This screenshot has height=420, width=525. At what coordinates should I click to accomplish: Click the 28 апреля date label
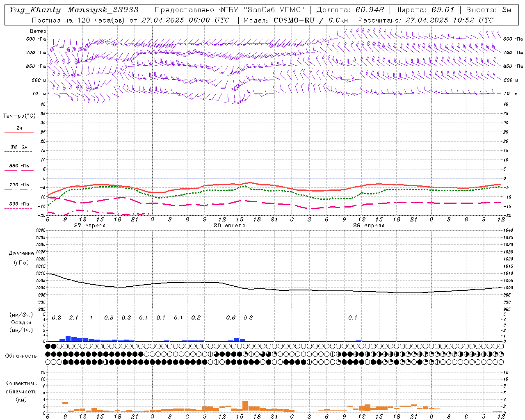coord(229,226)
